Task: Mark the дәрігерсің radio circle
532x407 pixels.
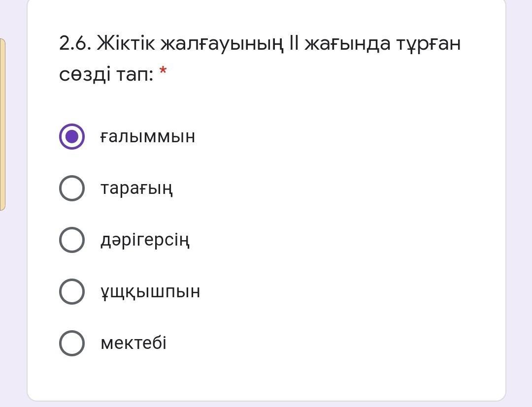Action: (x=72, y=240)
